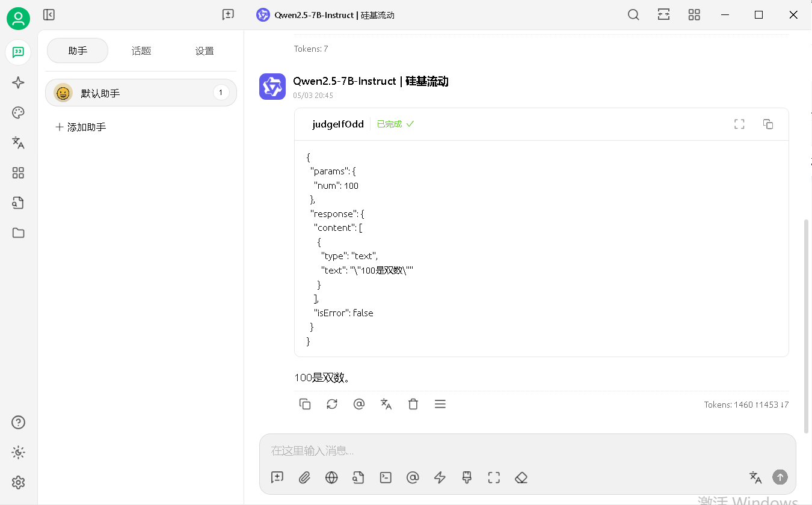
Task: Click the message model name heading
Action: click(371, 81)
